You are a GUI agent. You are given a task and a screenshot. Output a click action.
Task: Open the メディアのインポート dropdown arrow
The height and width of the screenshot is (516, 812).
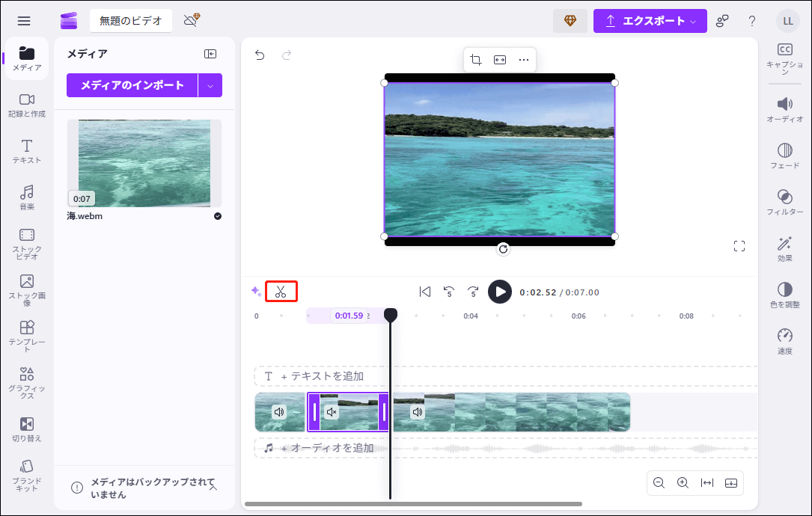point(210,85)
